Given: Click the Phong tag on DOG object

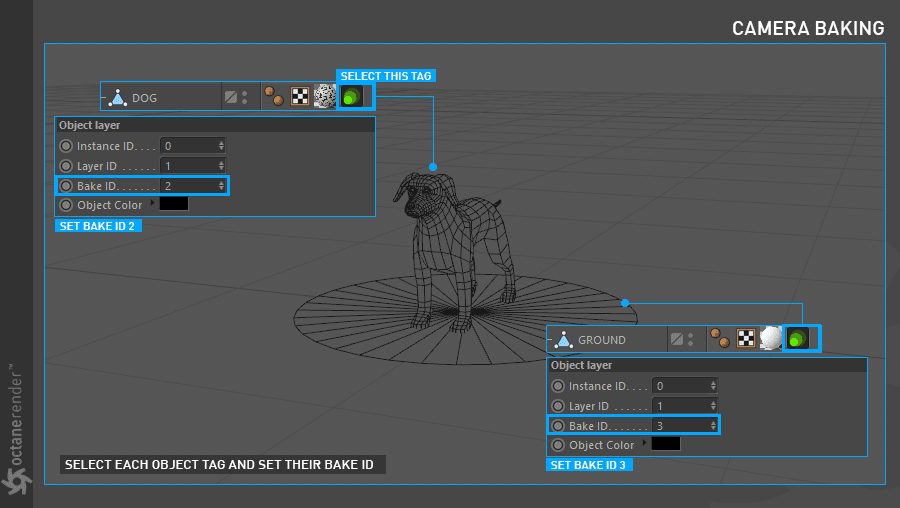Looking at the screenshot, I should pyautogui.click(x=273, y=97).
